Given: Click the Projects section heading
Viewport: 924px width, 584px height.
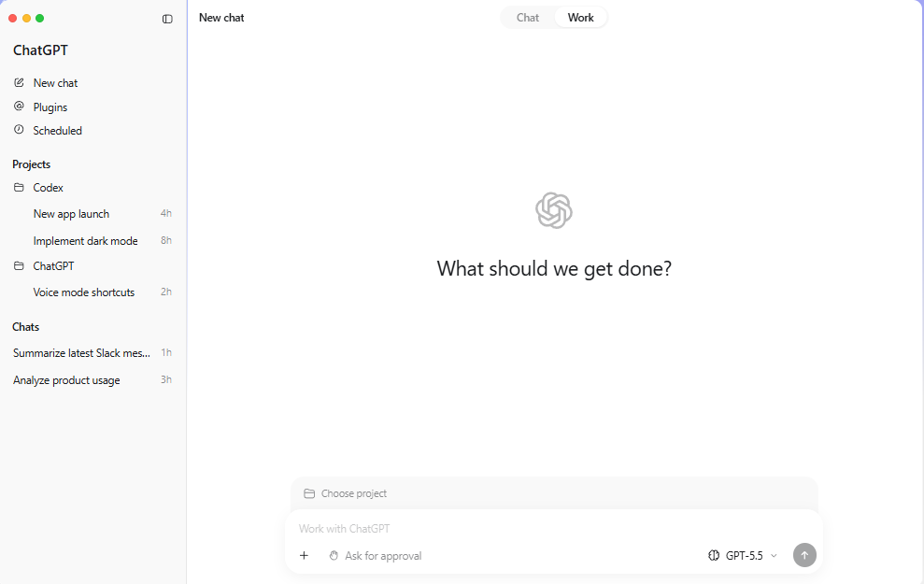Looking at the screenshot, I should pos(31,164).
